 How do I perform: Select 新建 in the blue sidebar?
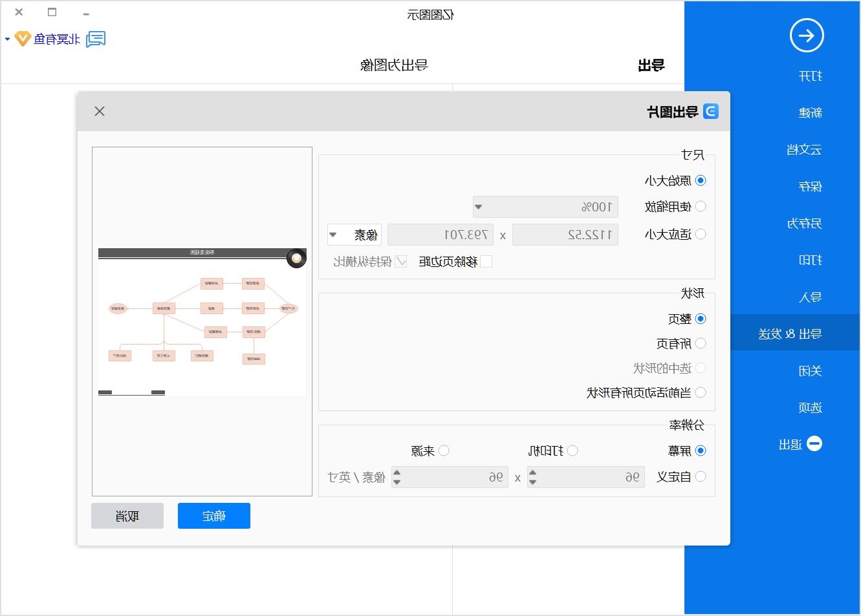[811, 113]
